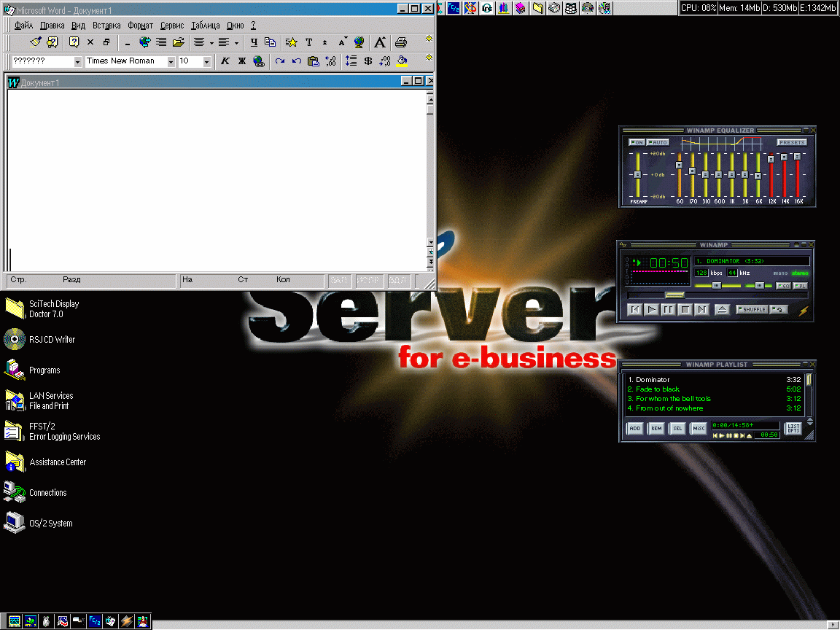Image resolution: width=840 pixels, height=630 pixels.
Task: Click the LIST OPTS button in Winamp playlist
Action: 793,429
